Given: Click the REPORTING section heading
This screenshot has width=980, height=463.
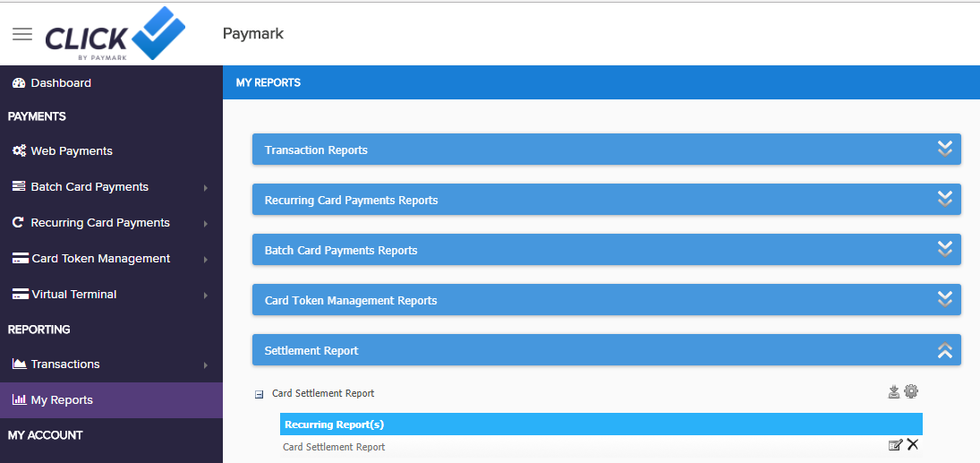Looking at the screenshot, I should pos(38,329).
